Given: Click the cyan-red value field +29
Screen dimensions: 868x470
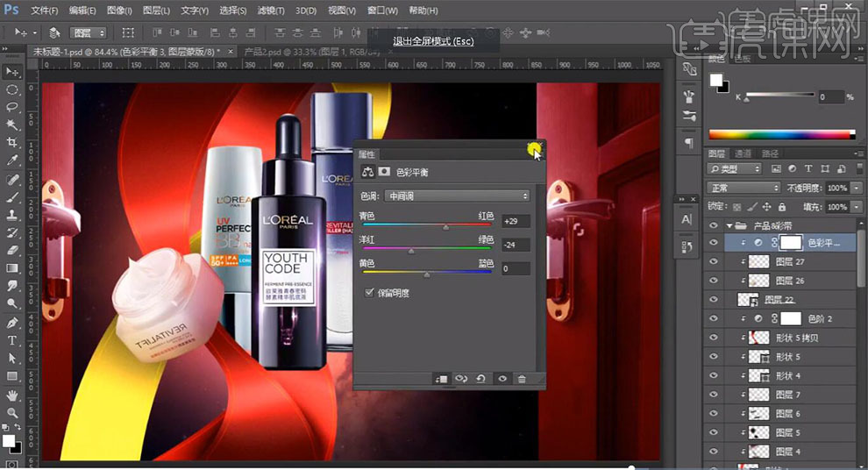Looking at the screenshot, I should pos(516,221).
